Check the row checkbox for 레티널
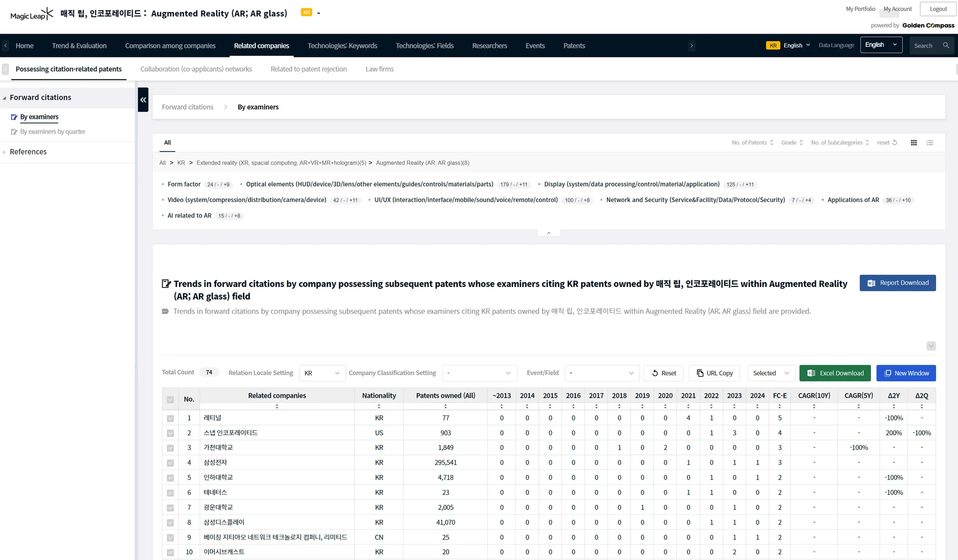The image size is (958, 560). click(x=170, y=418)
